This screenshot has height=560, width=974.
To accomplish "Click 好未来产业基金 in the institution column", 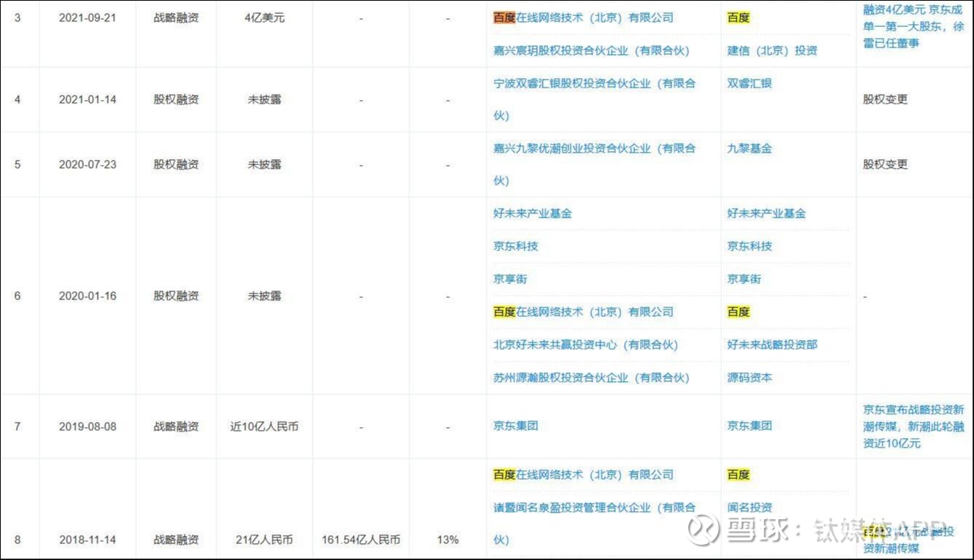I will (766, 213).
